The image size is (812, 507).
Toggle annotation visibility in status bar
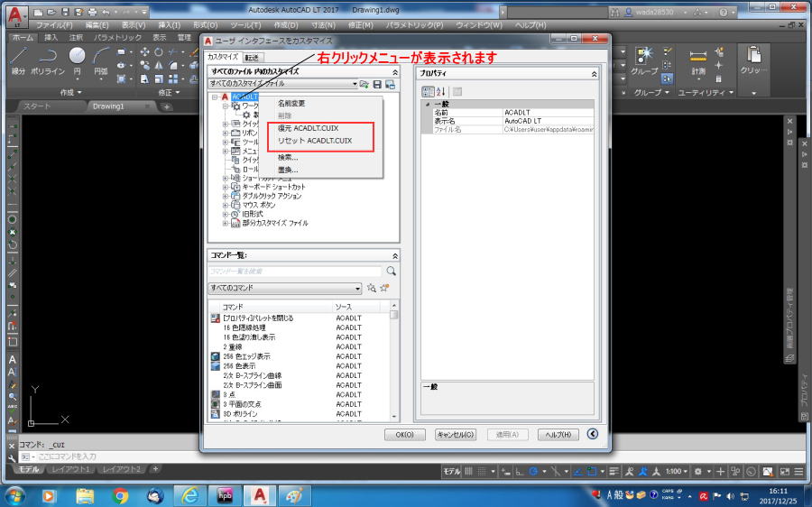[629, 471]
